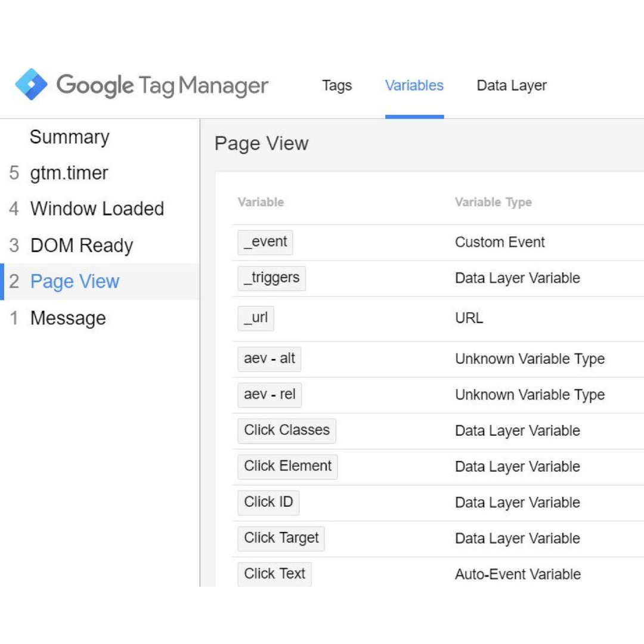644x644 pixels.
Task: Click the Click Classes variable
Action: pos(287,431)
